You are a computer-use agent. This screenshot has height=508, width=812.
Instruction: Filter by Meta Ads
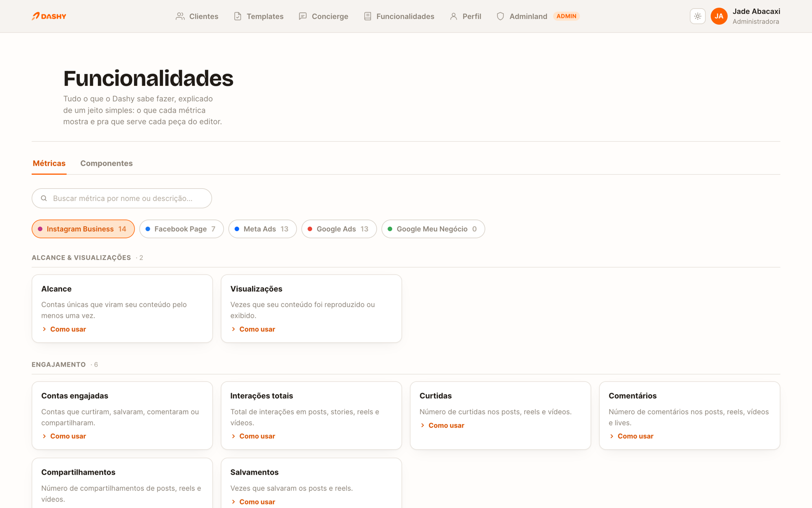click(263, 229)
